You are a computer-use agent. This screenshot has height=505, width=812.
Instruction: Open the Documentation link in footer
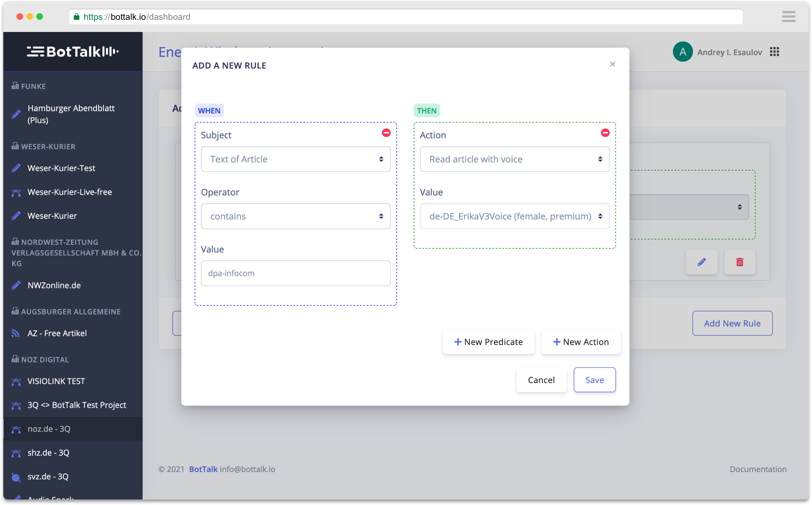click(x=758, y=469)
